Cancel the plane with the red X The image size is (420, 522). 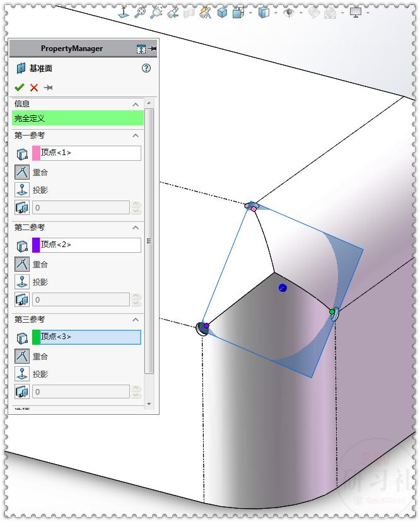coord(34,88)
